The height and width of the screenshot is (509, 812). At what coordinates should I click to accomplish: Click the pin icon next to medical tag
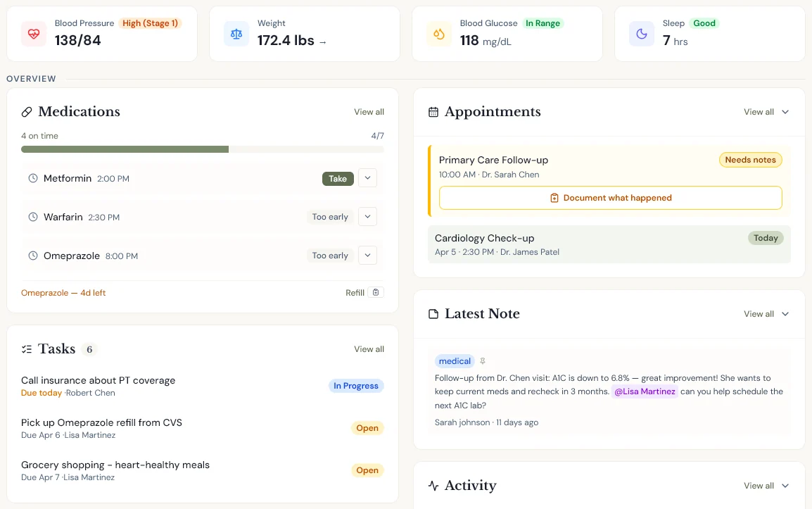(x=483, y=361)
